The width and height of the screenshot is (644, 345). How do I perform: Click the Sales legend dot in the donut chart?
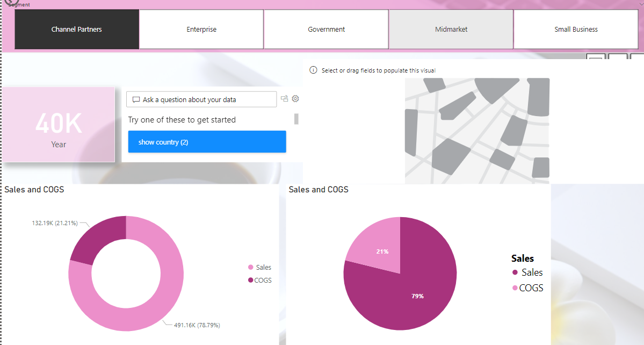click(x=250, y=268)
